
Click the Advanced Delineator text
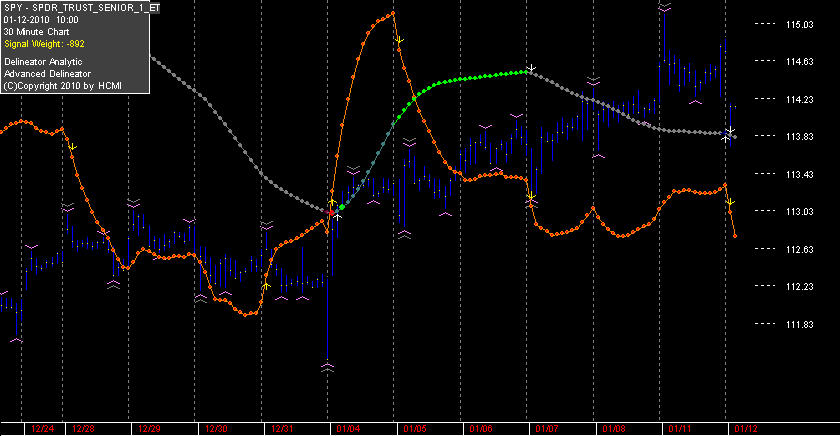coord(48,74)
